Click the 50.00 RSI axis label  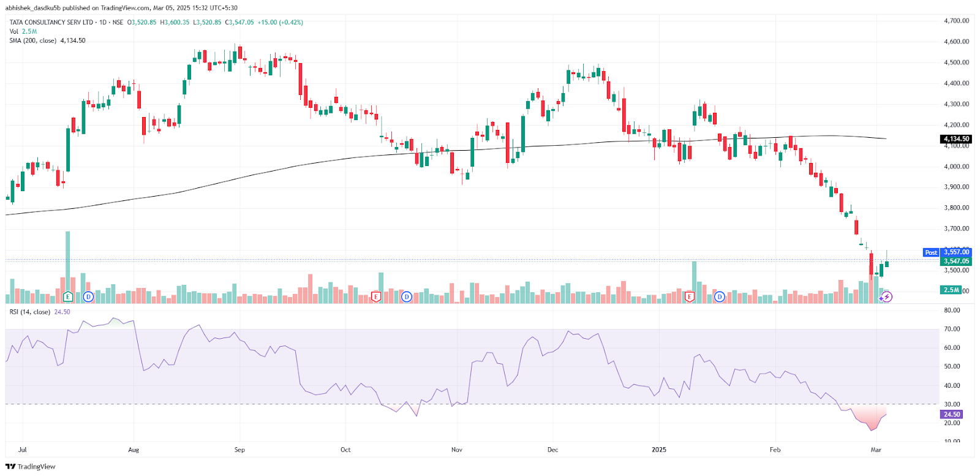[x=952, y=366]
